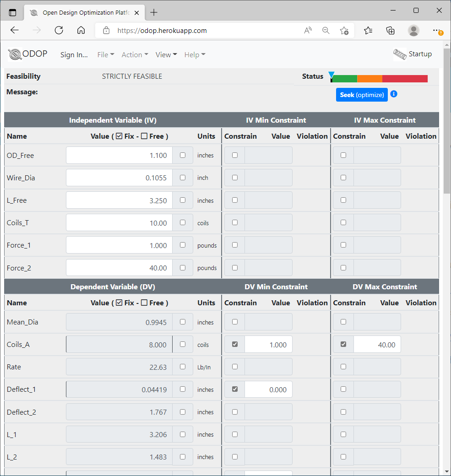Click the Sign In link
This screenshot has height=476, width=451.
click(x=74, y=54)
